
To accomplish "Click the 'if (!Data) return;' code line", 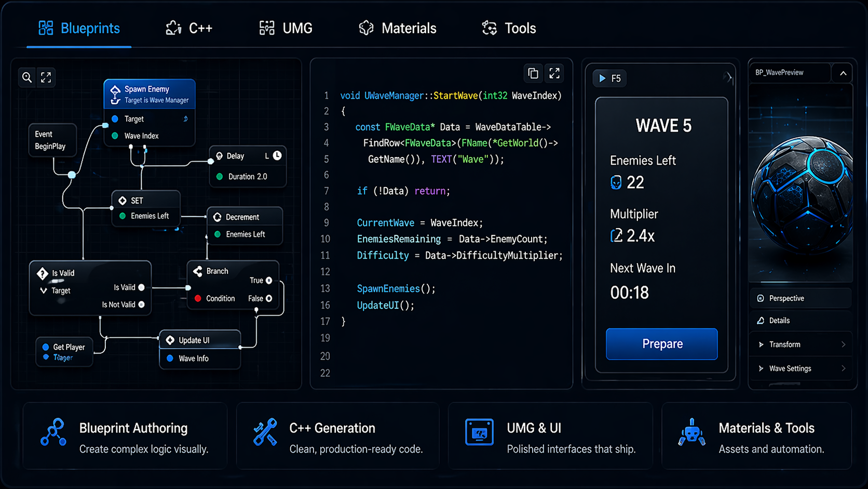I will (x=403, y=191).
